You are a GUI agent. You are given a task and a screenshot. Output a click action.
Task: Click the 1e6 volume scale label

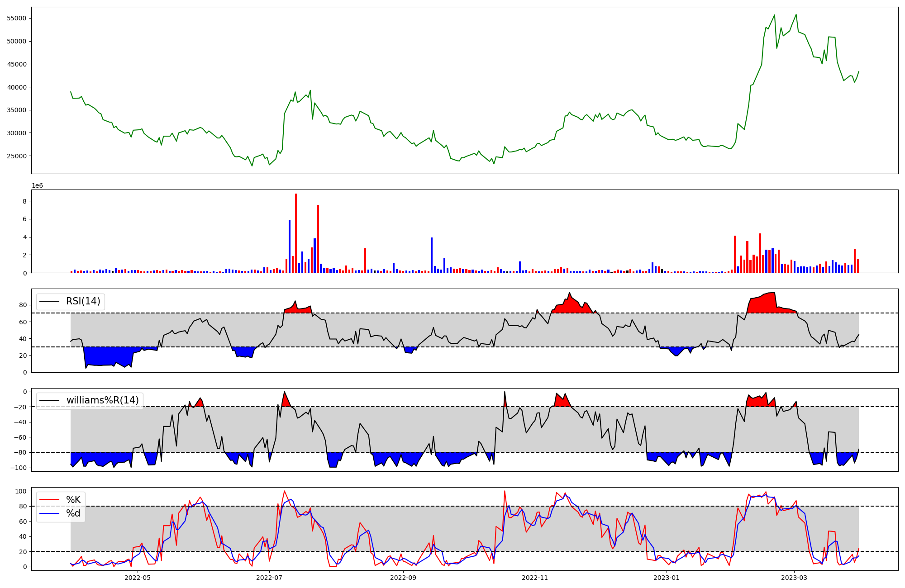click(37, 186)
